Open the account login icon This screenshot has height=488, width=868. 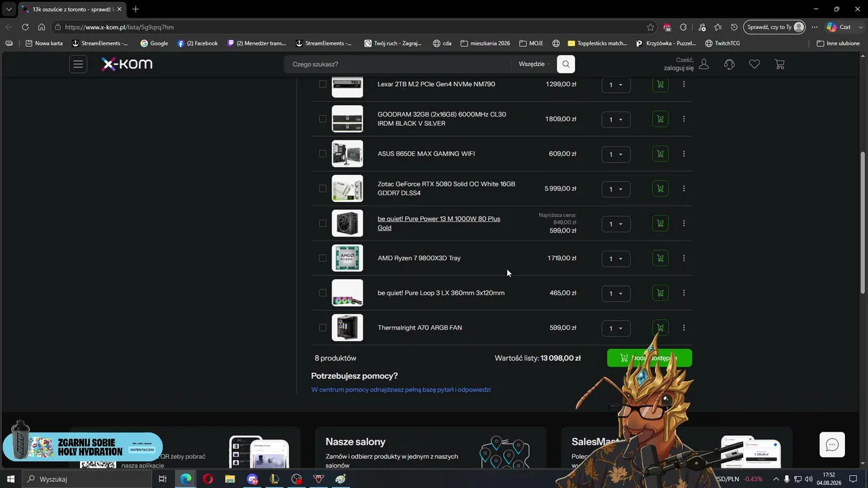[x=704, y=64]
